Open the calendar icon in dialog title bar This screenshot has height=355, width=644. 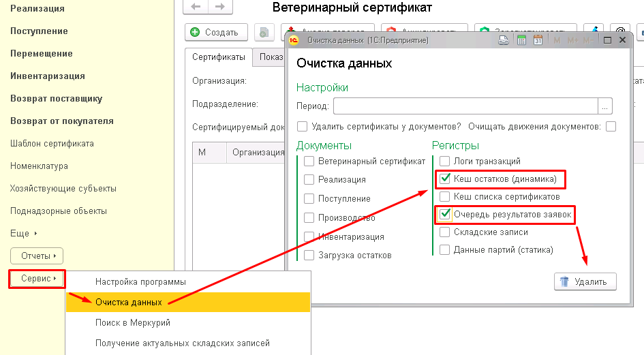tap(538, 40)
